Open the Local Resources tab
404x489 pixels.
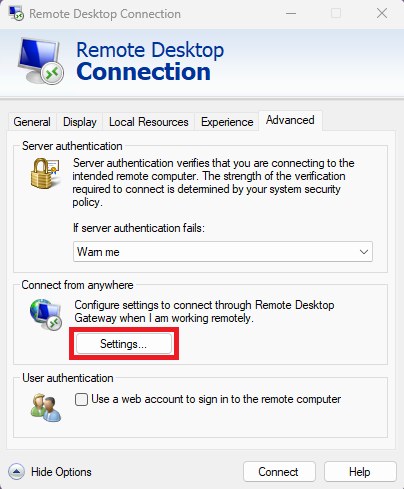[149, 122]
